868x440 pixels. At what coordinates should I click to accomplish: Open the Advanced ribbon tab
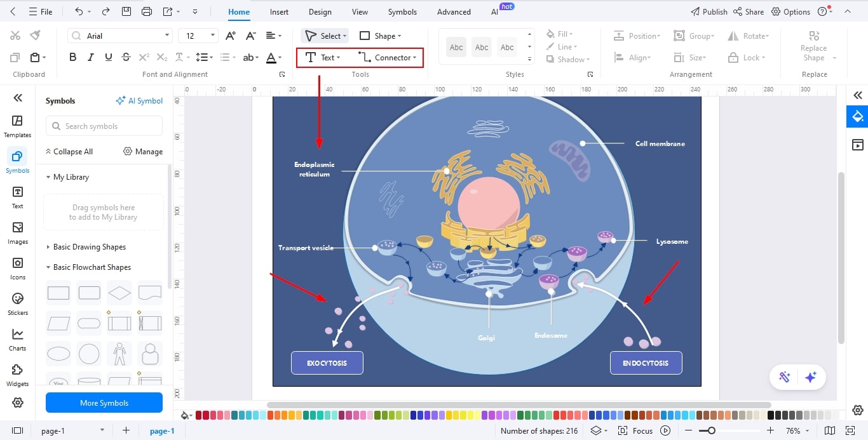click(453, 11)
